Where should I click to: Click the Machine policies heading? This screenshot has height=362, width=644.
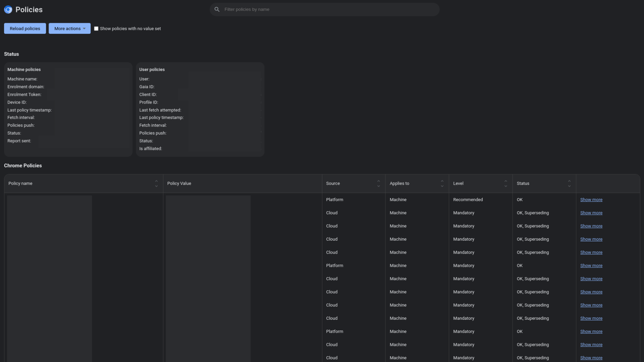click(x=24, y=69)
